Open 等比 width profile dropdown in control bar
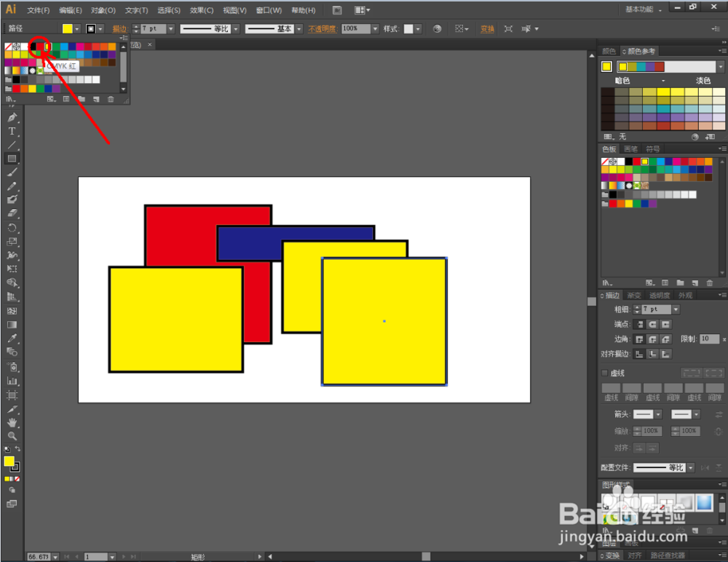 (236, 29)
